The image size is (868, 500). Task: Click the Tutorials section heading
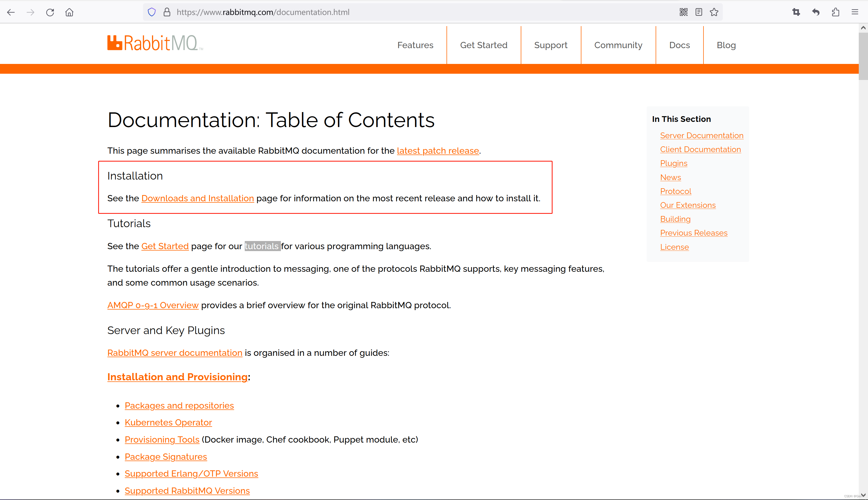coord(129,224)
